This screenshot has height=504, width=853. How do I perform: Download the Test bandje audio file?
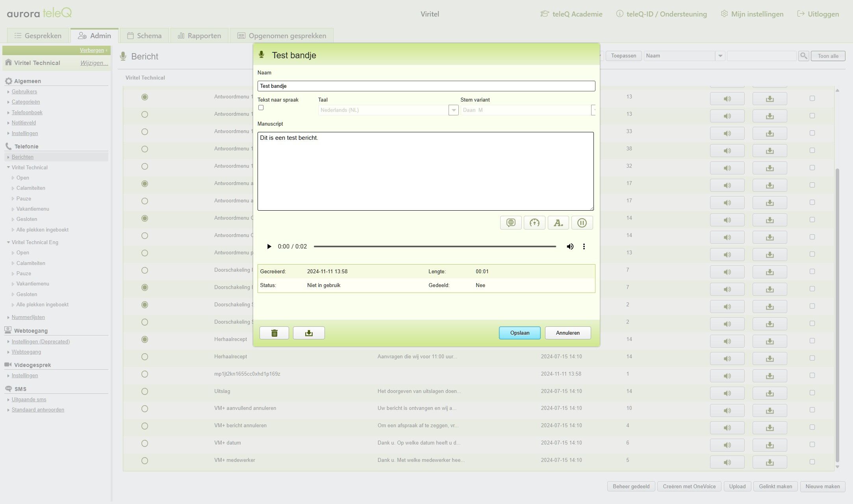pyautogui.click(x=309, y=333)
